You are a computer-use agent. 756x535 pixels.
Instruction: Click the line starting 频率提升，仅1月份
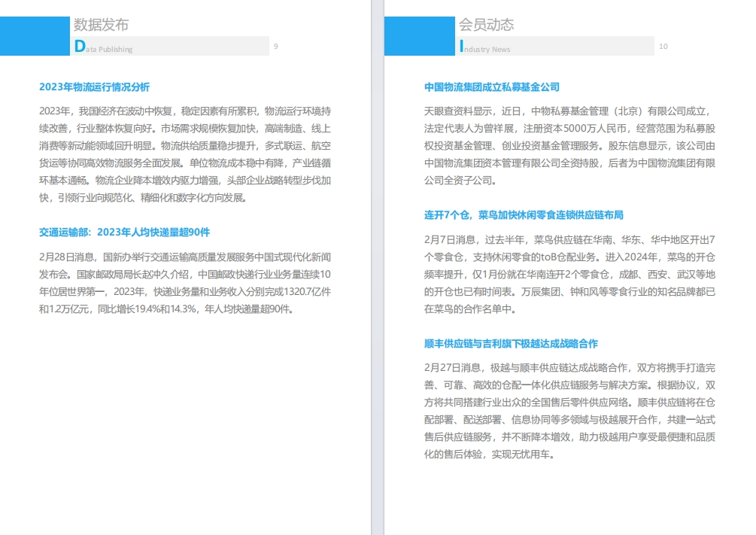[570, 275]
